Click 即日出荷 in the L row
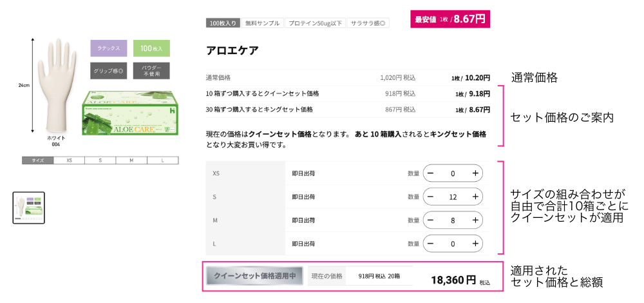This screenshot has height=303, width=644. coord(303,244)
